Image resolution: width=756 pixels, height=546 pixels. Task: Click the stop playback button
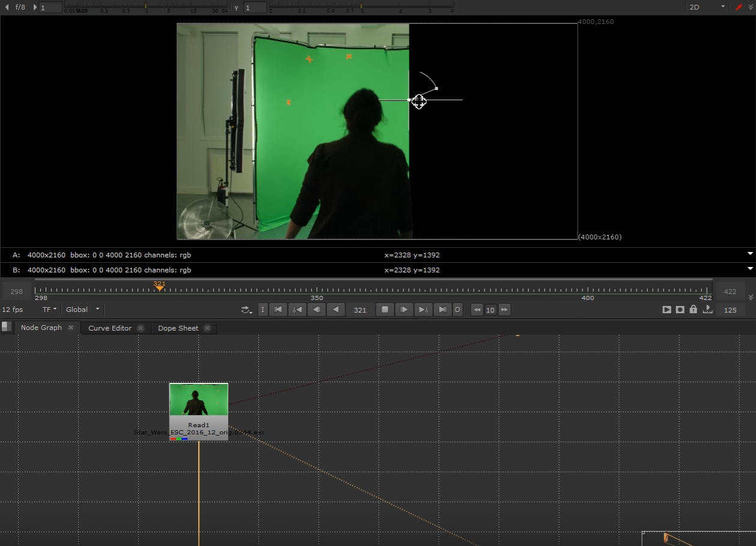pos(385,310)
